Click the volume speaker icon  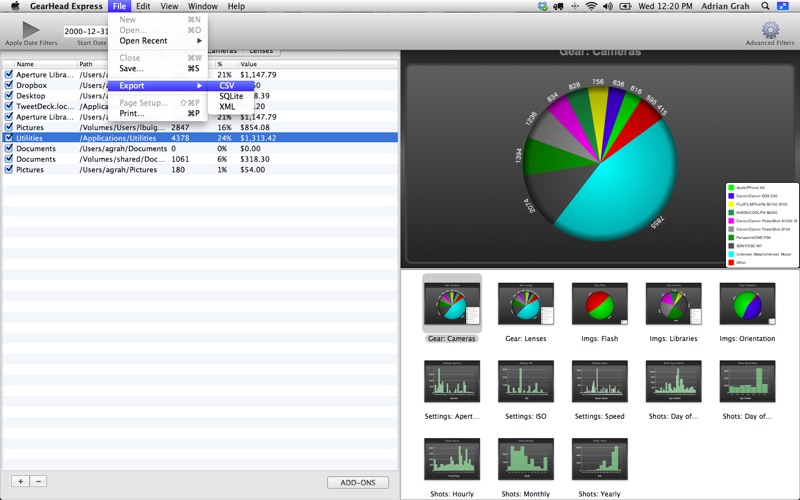tap(608, 6)
